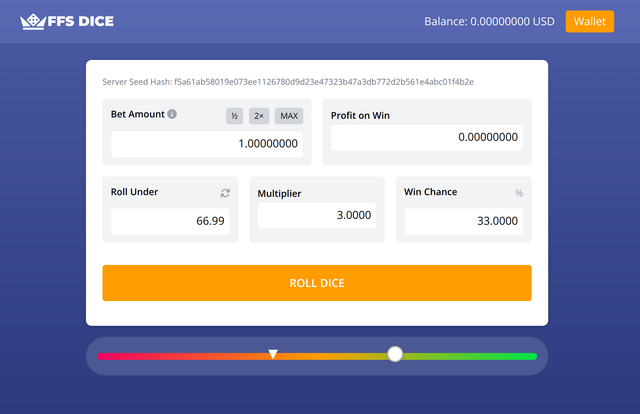
Task: Edit the Win Chance value 33.0000
Action: pyautogui.click(x=464, y=221)
